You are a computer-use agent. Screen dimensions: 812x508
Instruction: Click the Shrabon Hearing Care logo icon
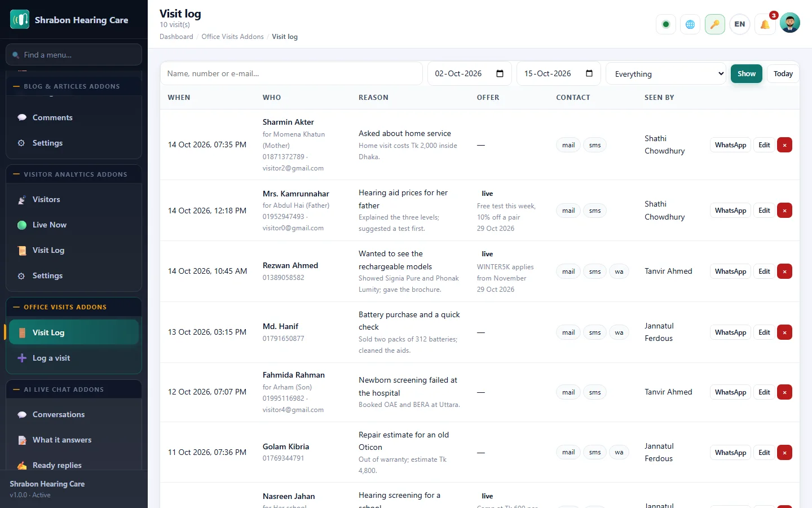coord(20,20)
